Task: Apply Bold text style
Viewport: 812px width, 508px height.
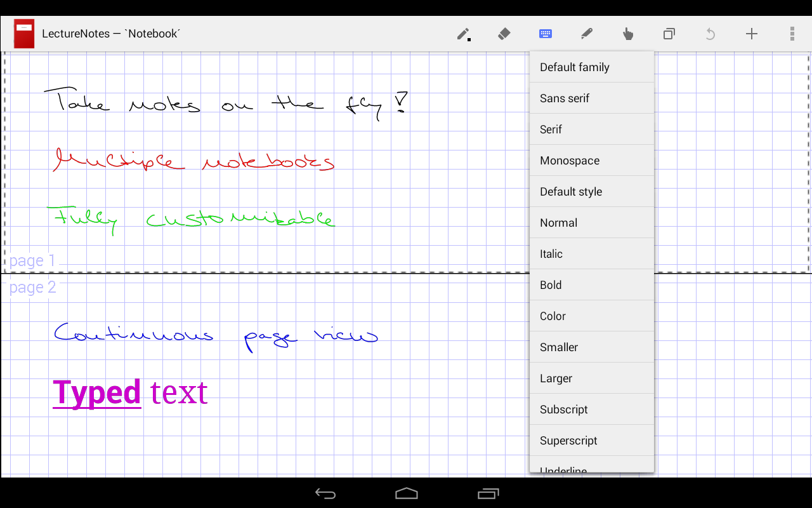Action: click(x=592, y=285)
